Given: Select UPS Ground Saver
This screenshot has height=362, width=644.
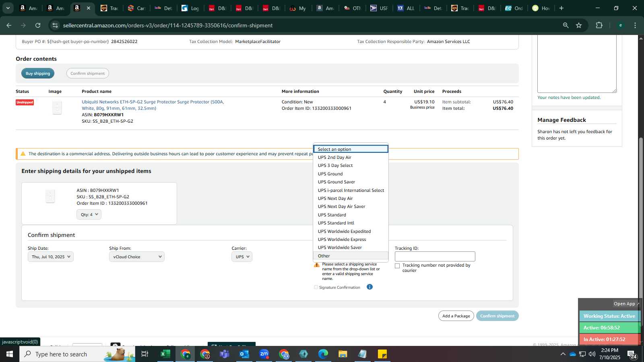Looking at the screenshot, I should coord(351,182).
